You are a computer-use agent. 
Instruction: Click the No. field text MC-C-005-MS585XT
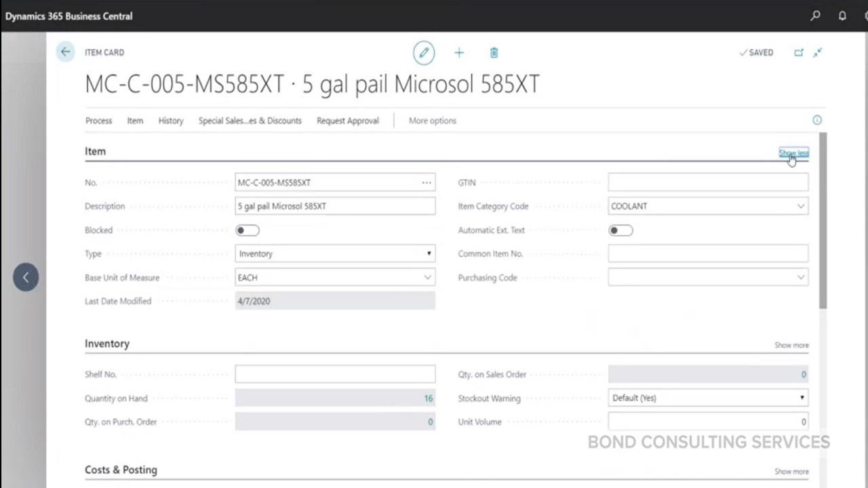click(274, 182)
